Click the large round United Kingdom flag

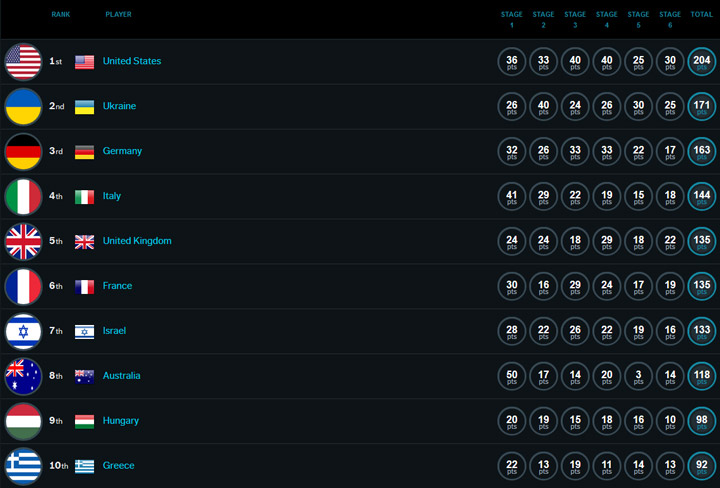point(23,241)
